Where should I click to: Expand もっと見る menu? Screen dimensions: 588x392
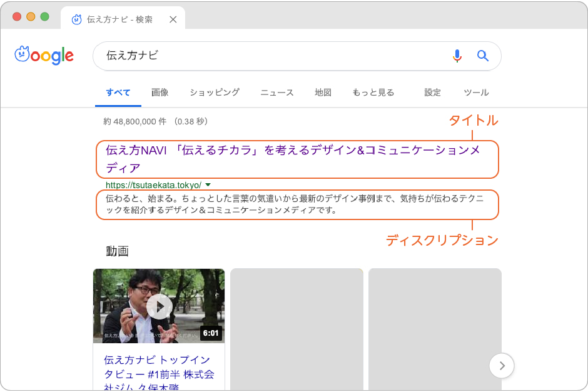(x=373, y=92)
